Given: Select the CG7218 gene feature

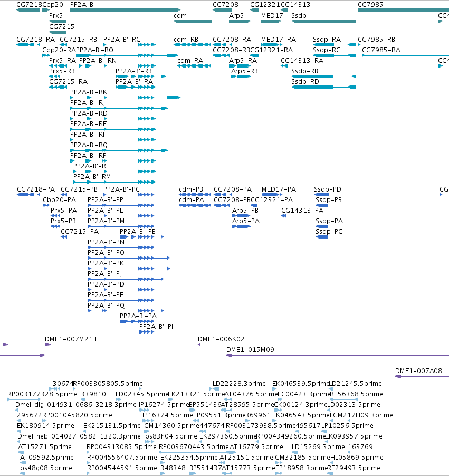Looking at the screenshot, I should click(28, 10).
